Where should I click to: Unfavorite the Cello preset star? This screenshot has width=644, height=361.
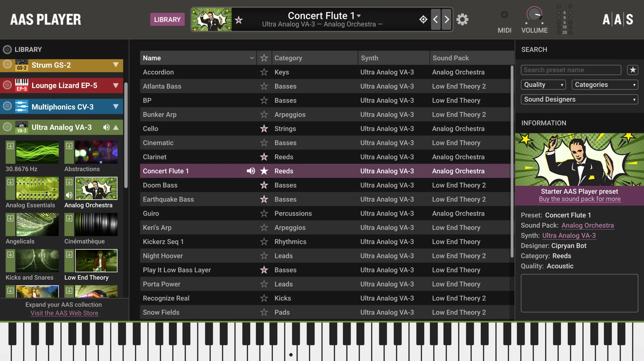click(264, 129)
